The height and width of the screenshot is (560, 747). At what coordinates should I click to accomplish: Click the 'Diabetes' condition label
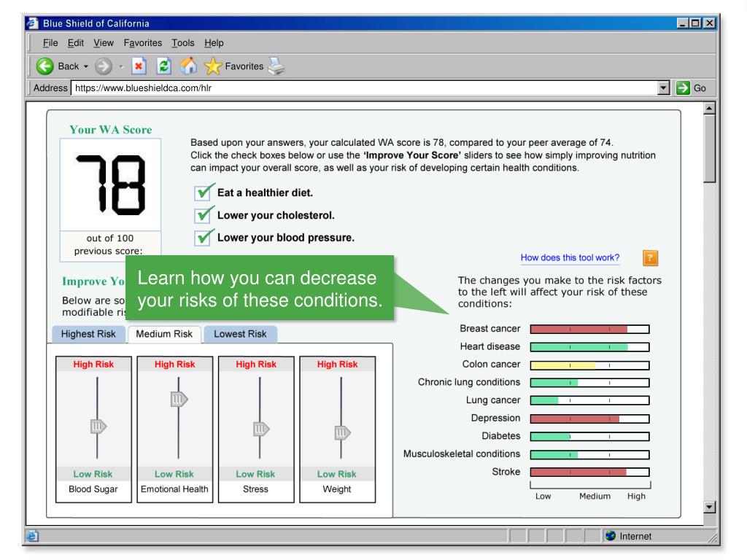pyautogui.click(x=500, y=436)
